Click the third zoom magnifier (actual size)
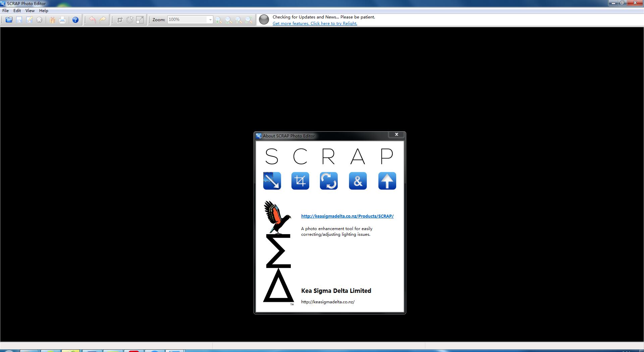 (239, 20)
